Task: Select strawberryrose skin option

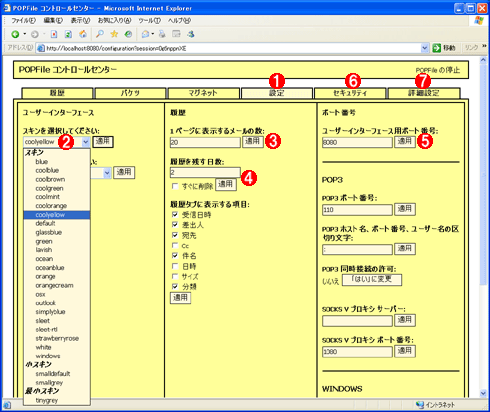Action: point(57,338)
